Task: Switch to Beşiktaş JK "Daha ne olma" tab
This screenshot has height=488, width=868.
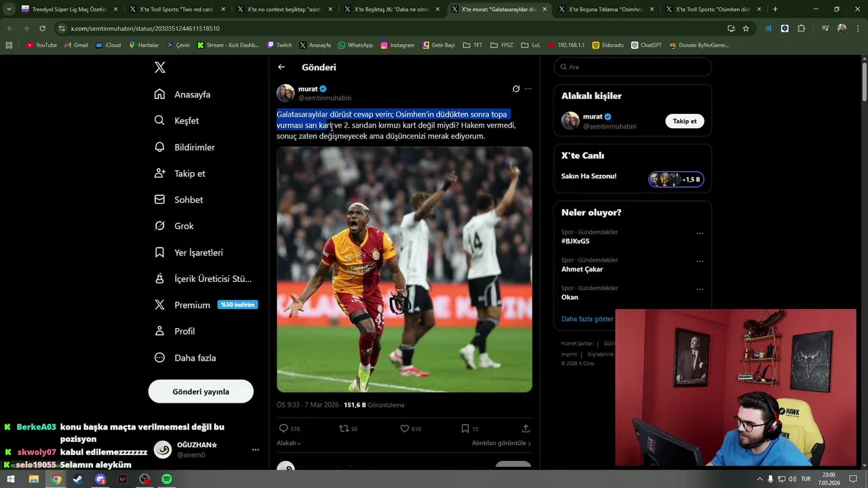Action: [392, 9]
